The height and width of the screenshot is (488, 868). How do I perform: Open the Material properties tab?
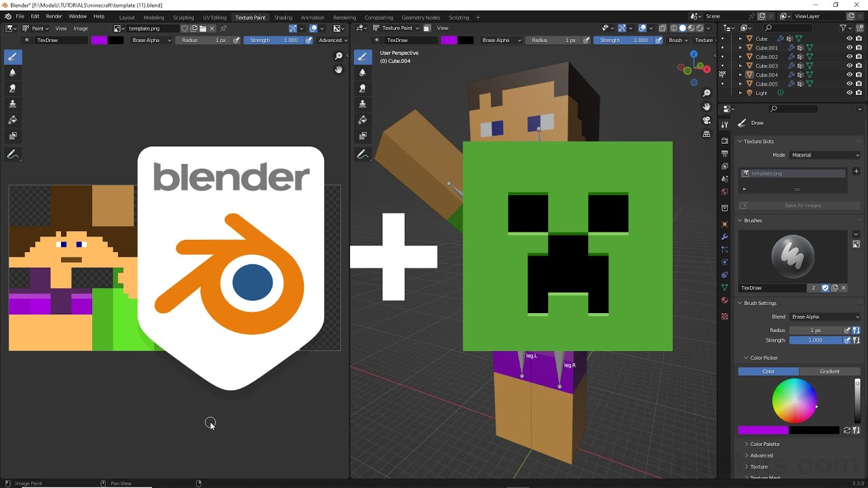(x=725, y=300)
